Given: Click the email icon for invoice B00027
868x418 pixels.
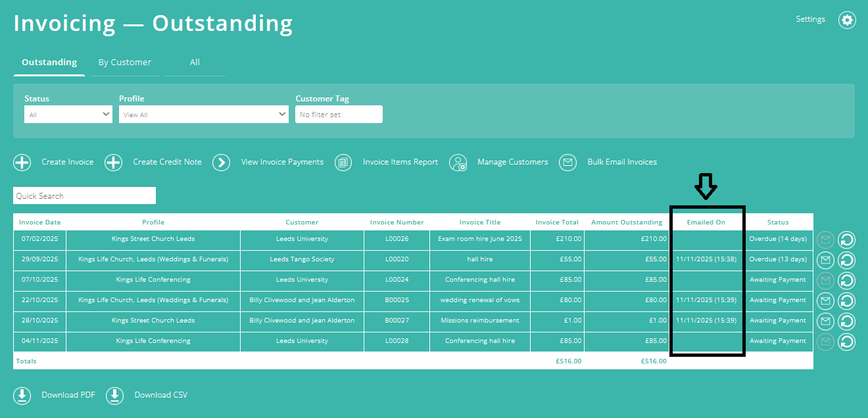Looking at the screenshot, I should coord(825,321).
